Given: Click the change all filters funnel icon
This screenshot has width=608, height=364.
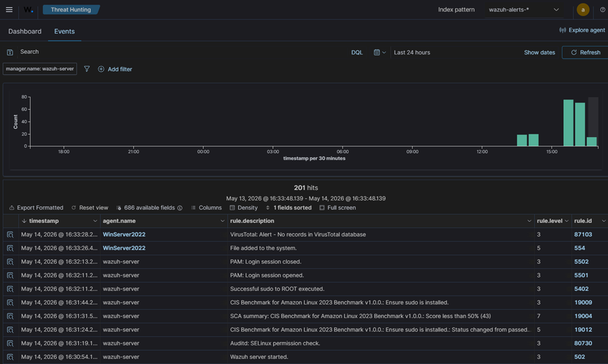Looking at the screenshot, I should pyautogui.click(x=87, y=68).
